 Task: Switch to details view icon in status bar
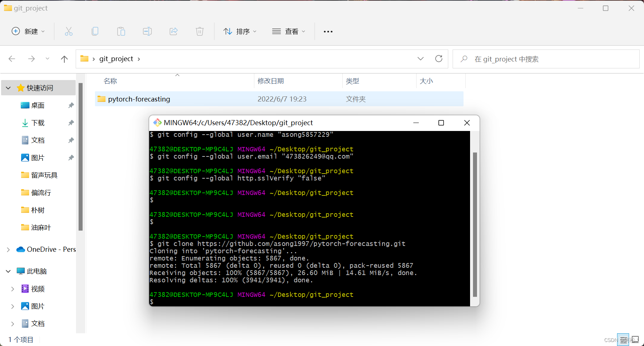623,340
